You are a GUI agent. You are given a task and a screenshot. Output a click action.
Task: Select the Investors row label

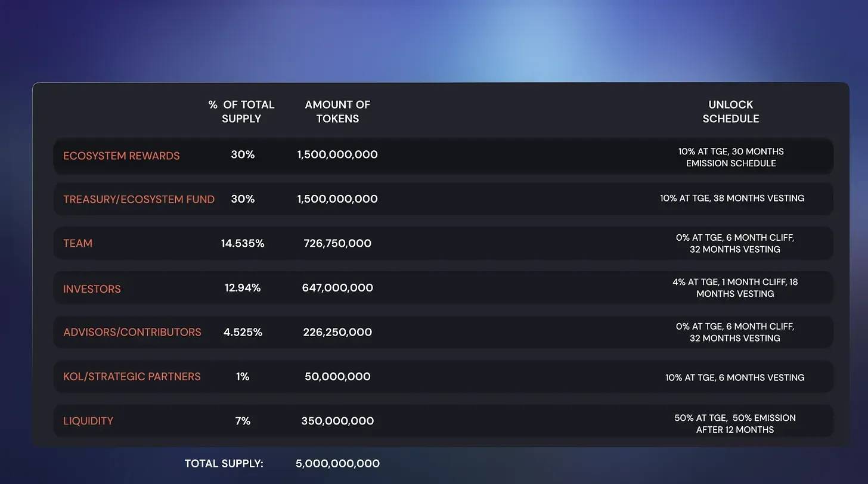tap(92, 289)
